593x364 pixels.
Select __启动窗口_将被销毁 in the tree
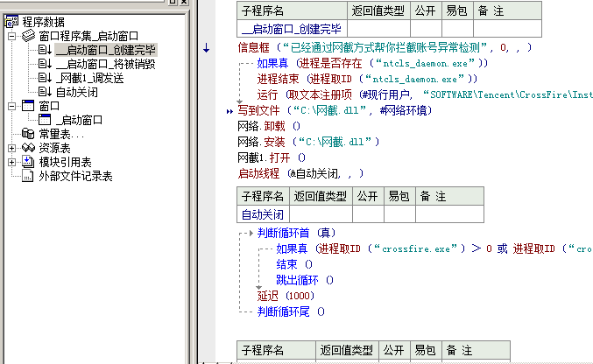point(106,64)
